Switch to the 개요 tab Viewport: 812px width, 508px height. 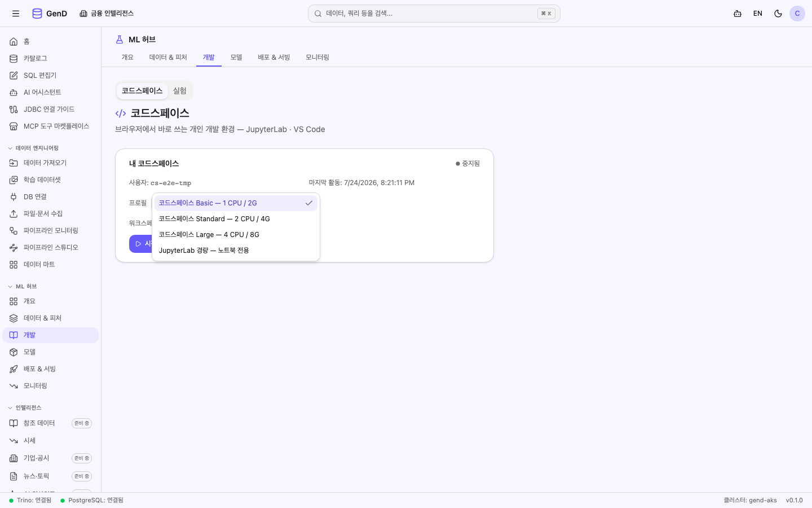(127, 58)
